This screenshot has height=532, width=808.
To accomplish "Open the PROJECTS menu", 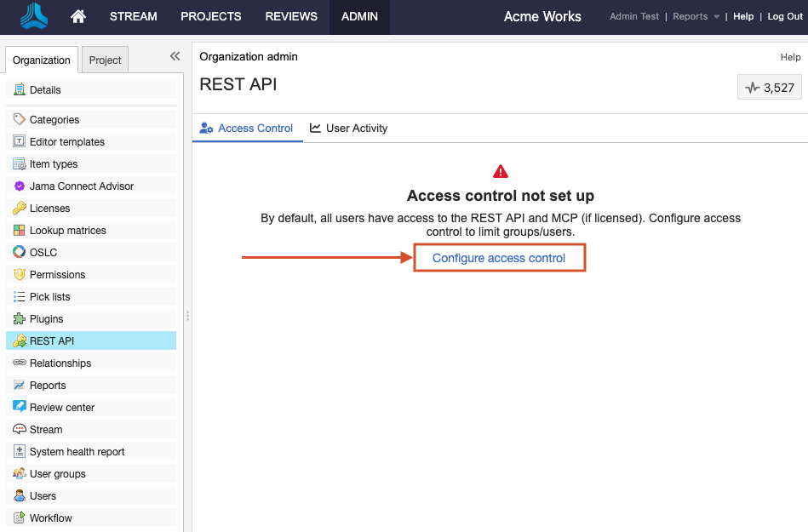I will tap(211, 16).
